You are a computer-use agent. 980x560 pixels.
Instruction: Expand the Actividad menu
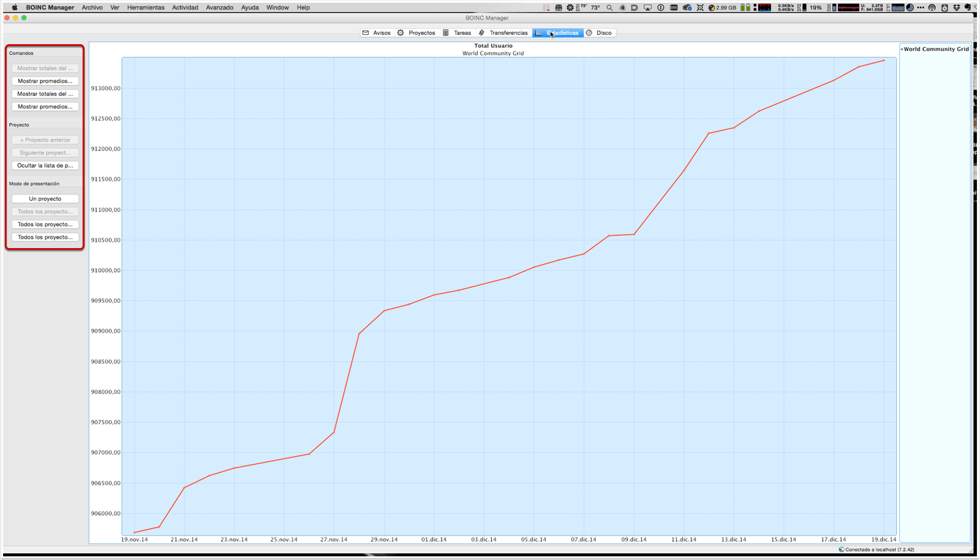185,8
